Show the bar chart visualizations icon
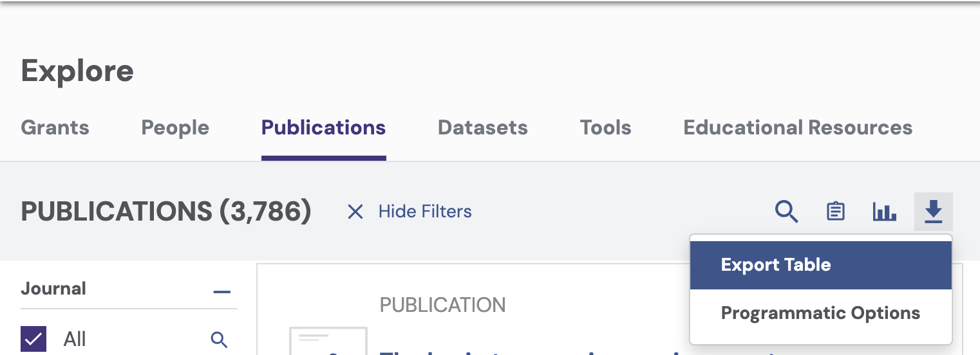The width and height of the screenshot is (980, 355). pyautogui.click(x=884, y=212)
